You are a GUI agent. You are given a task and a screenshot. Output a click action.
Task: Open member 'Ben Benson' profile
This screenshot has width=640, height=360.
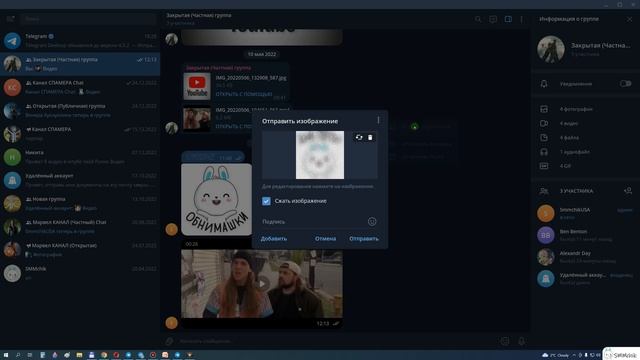586,235
